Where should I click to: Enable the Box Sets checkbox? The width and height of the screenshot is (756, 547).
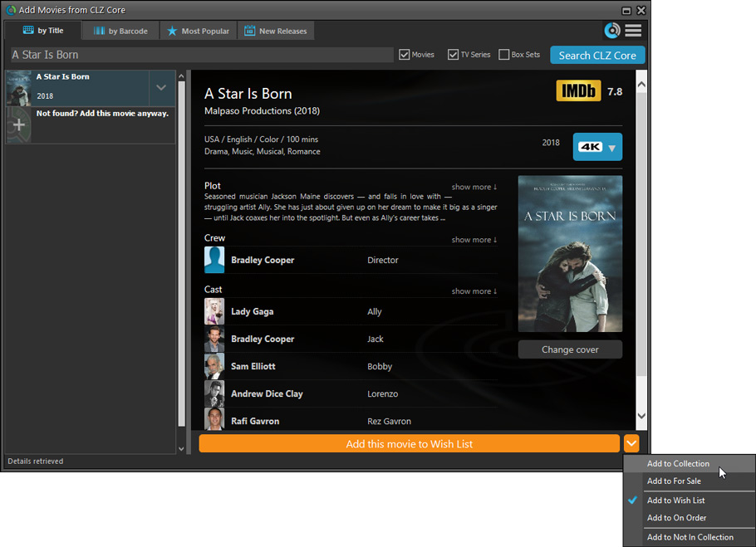pyautogui.click(x=503, y=55)
